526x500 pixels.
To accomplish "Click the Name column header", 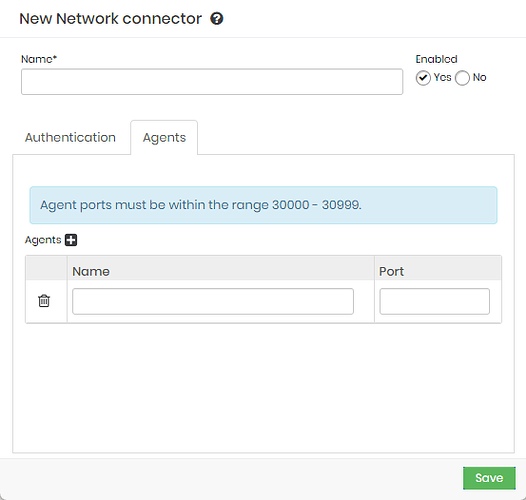I will 91,271.
